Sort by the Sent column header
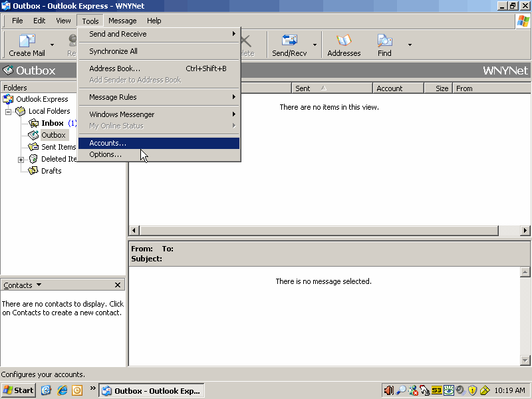532x399 pixels. click(x=332, y=88)
